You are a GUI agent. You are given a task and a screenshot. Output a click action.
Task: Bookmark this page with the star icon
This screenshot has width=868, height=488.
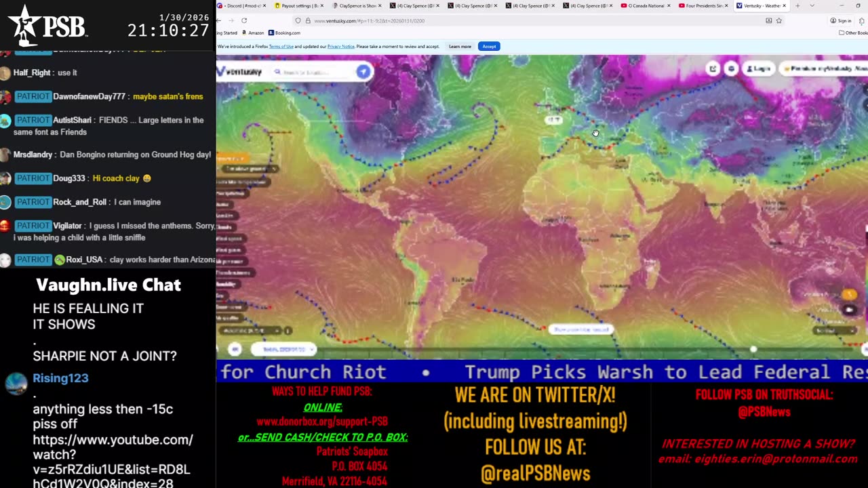778,20
